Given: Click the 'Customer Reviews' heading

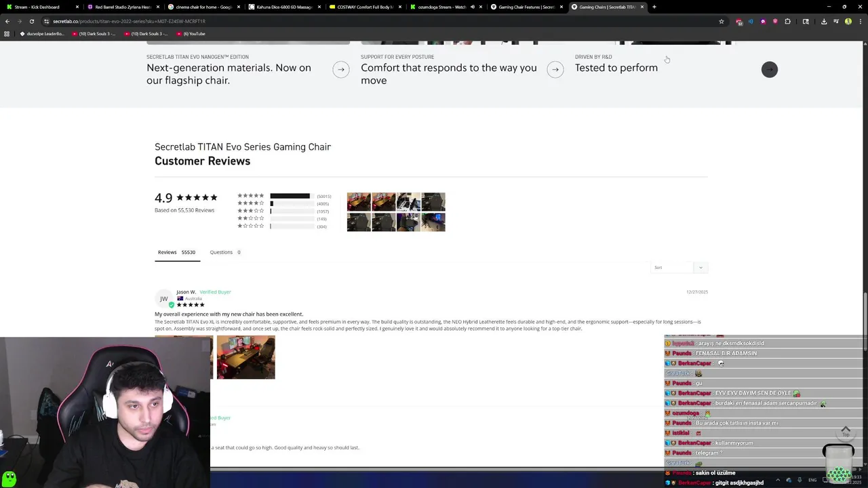Looking at the screenshot, I should pyautogui.click(x=202, y=161).
